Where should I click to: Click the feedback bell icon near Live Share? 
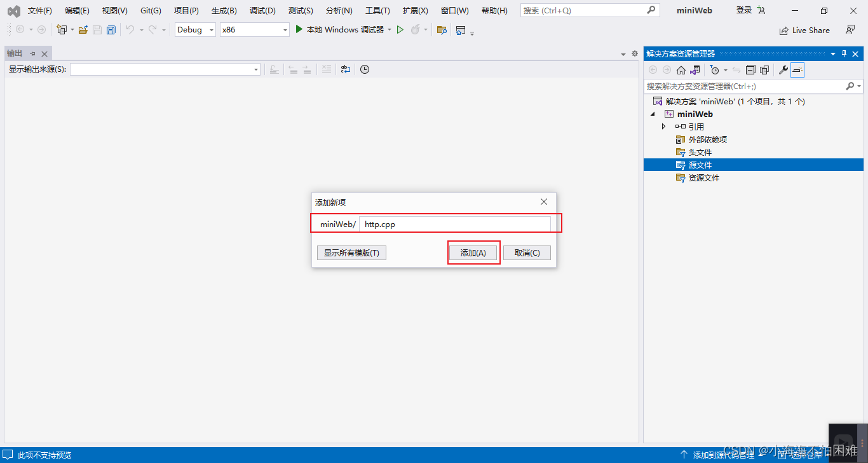(x=850, y=30)
